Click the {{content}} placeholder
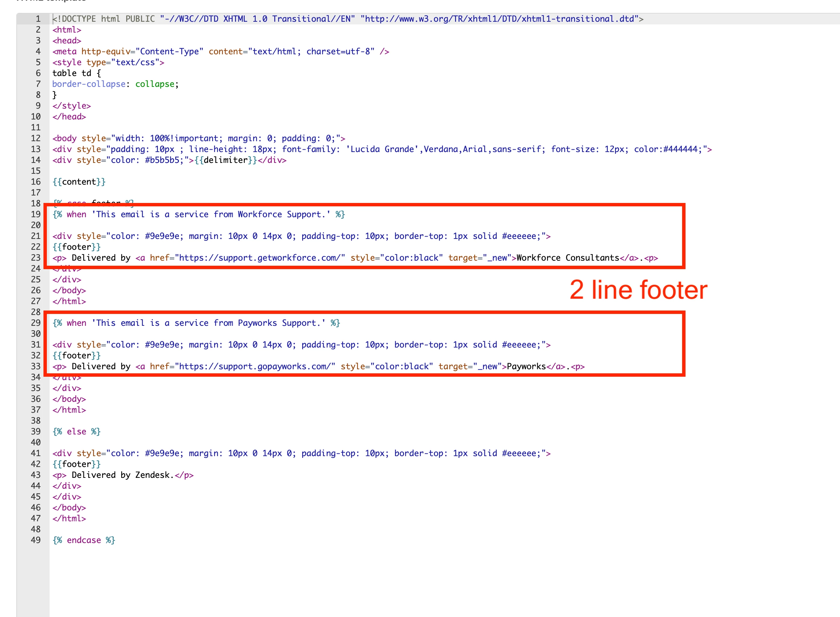Viewport: 840px width, 617px height. tap(79, 182)
